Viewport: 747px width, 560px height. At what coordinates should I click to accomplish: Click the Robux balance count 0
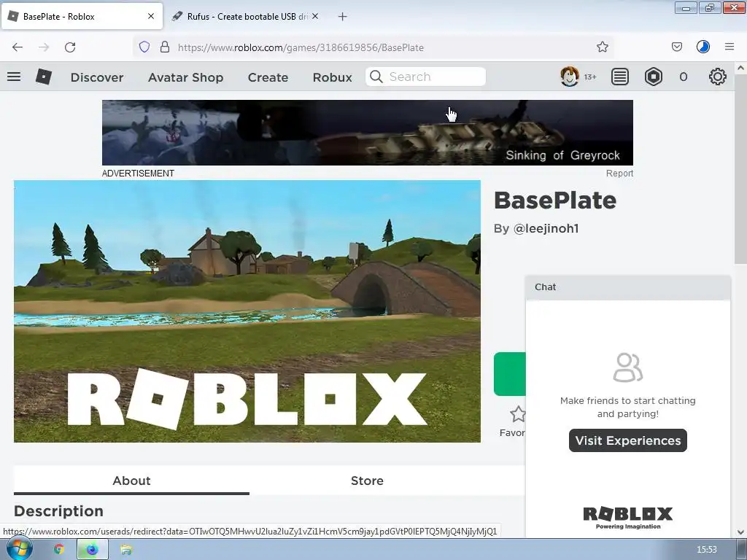683,77
